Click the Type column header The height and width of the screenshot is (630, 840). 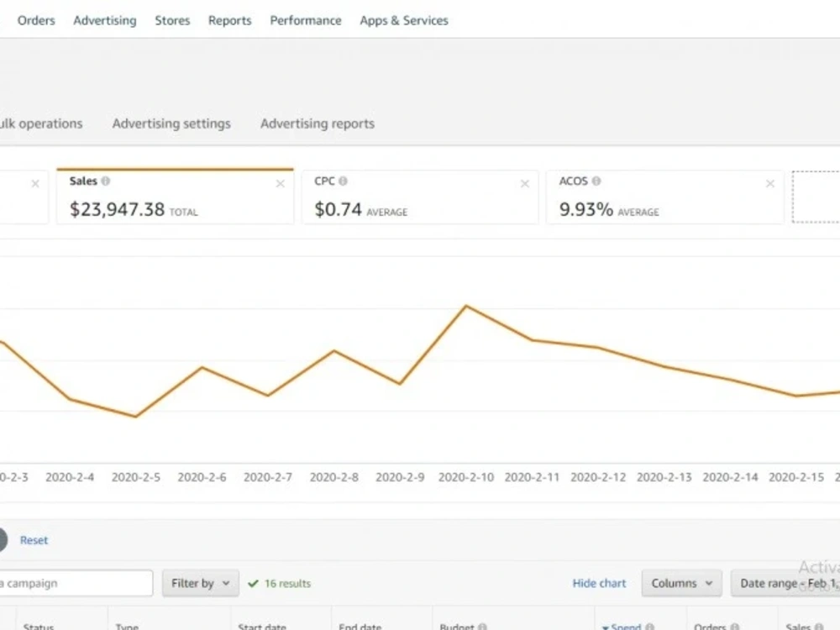pos(127,626)
